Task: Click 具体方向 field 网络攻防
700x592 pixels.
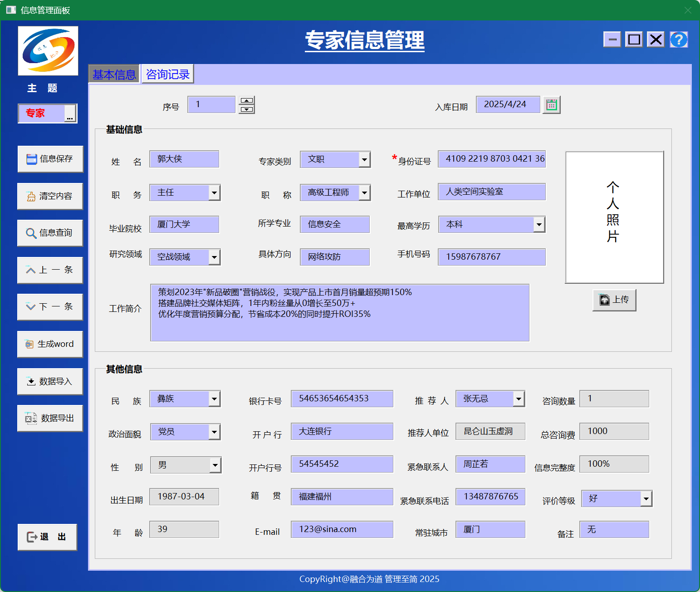Action: [x=335, y=257]
